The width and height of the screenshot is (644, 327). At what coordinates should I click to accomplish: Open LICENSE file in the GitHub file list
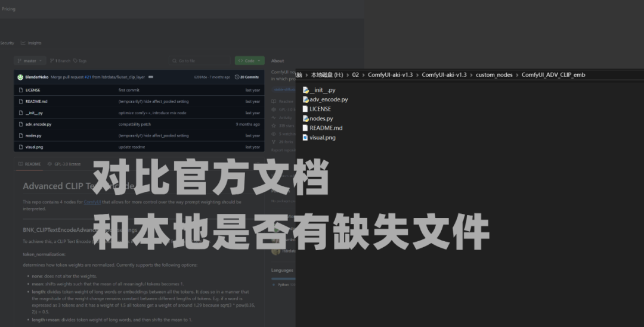coord(33,91)
